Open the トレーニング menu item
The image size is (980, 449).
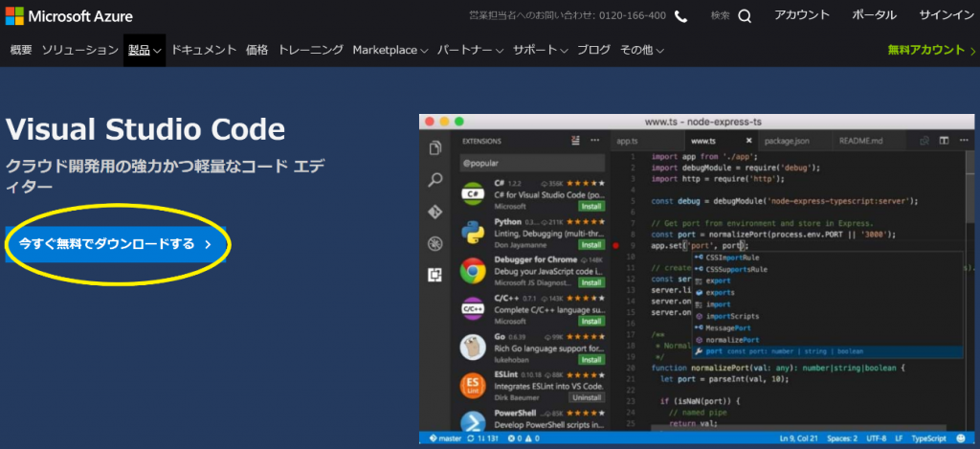[x=311, y=50]
